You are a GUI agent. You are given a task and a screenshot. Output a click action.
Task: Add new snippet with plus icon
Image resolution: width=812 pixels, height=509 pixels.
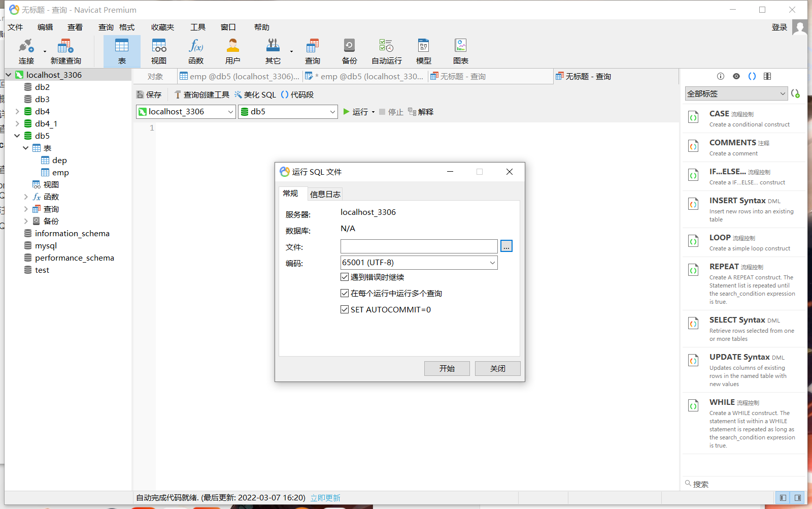795,93
